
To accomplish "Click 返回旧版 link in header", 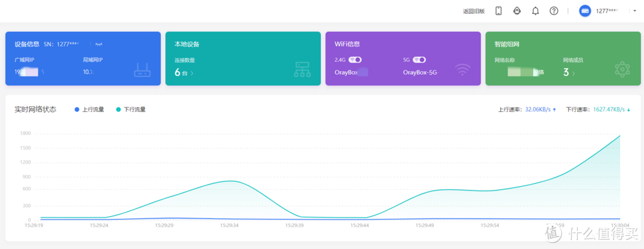I will coord(474,11).
